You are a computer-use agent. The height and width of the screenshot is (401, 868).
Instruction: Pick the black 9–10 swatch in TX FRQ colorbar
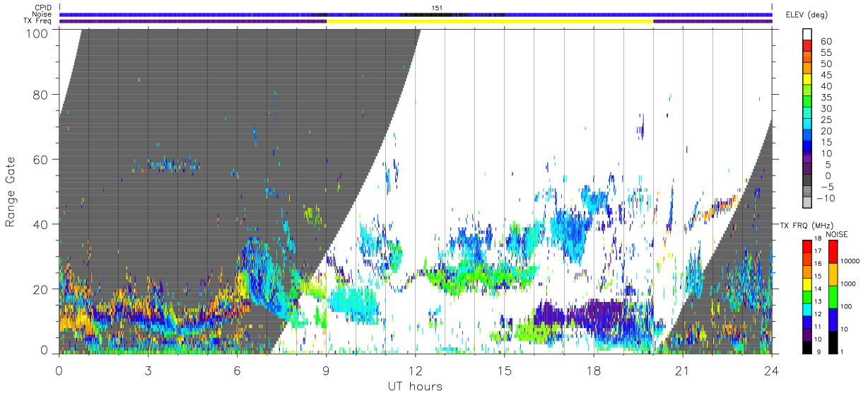pos(807,347)
